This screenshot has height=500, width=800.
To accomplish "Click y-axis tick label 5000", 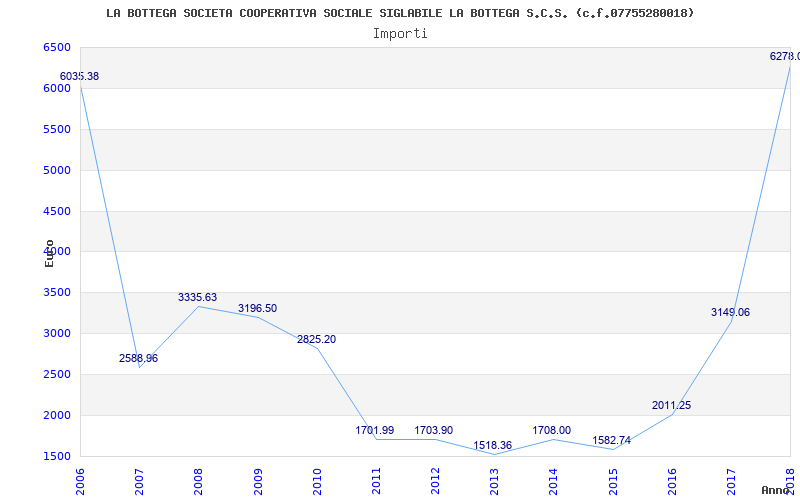I will (57, 170).
